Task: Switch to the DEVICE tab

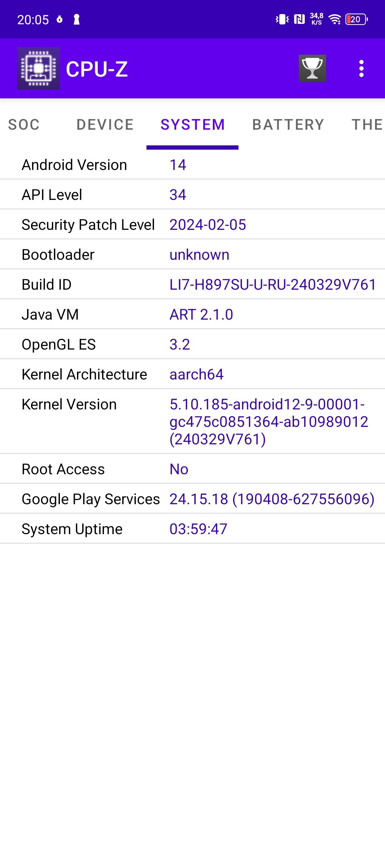Action: 105,125
